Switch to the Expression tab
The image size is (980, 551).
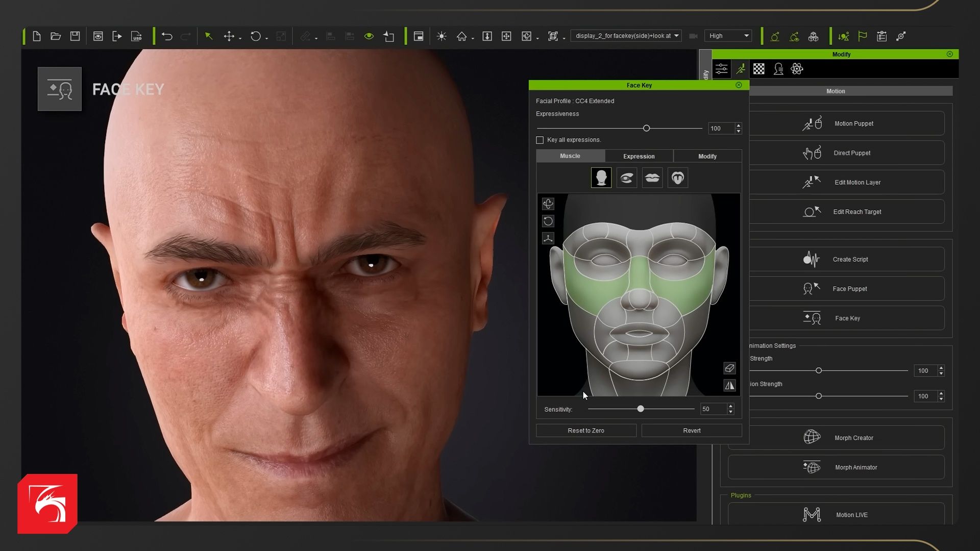click(639, 157)
